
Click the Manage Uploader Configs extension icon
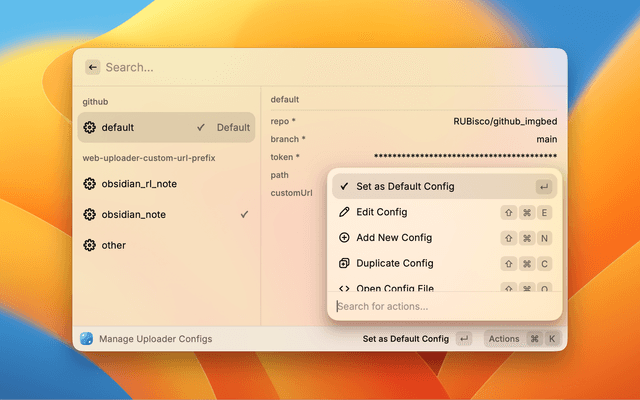tap(87, 339)
